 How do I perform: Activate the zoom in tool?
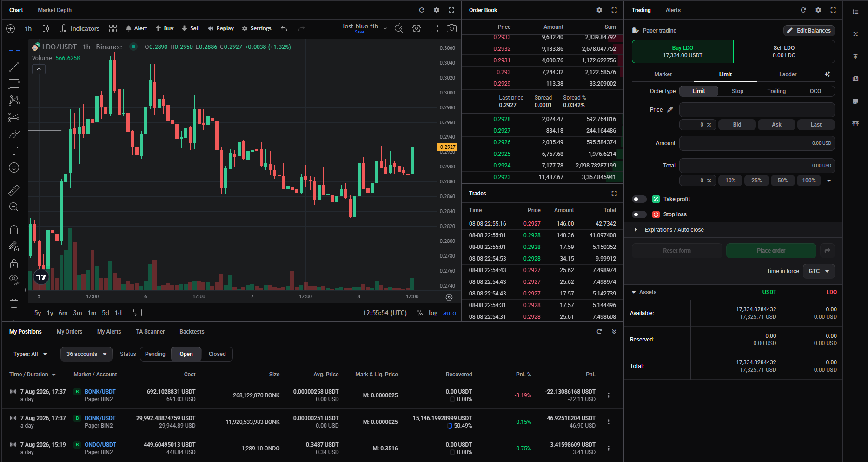click(x=14, y=207)
